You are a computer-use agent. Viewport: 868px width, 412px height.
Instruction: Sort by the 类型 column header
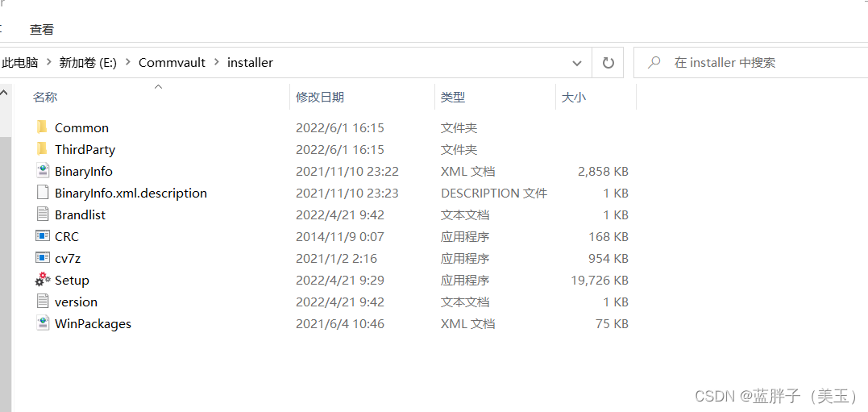(453, 97)
